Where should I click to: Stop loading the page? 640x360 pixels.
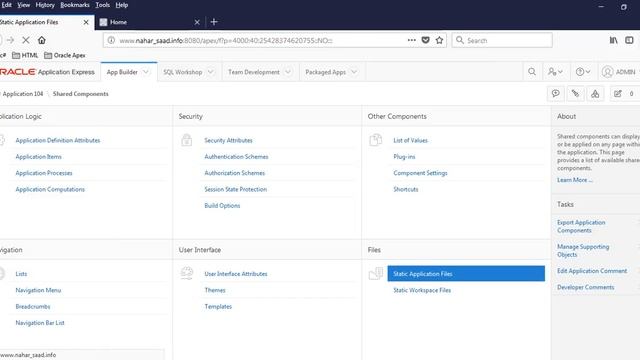tap(25, 40)
